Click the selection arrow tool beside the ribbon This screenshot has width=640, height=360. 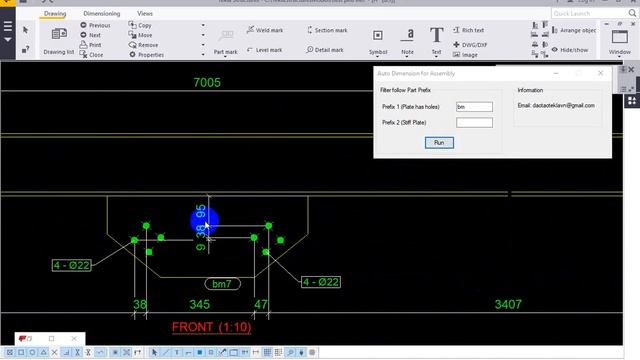25,30
